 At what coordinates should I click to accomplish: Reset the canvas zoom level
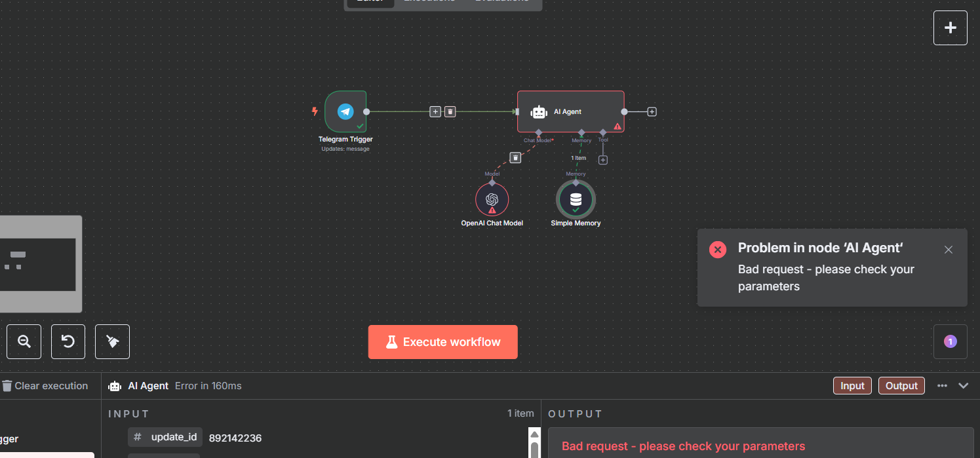[x=68, y=341]
